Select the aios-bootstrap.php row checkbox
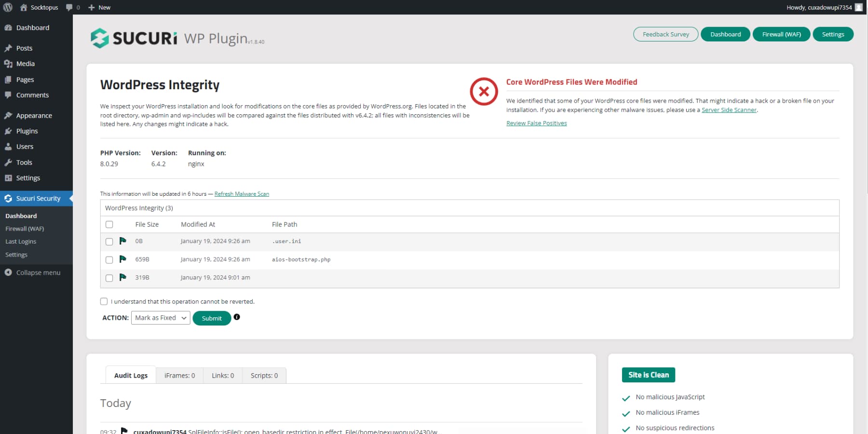This screenshot has height=434, width=868. pos(109,259)
